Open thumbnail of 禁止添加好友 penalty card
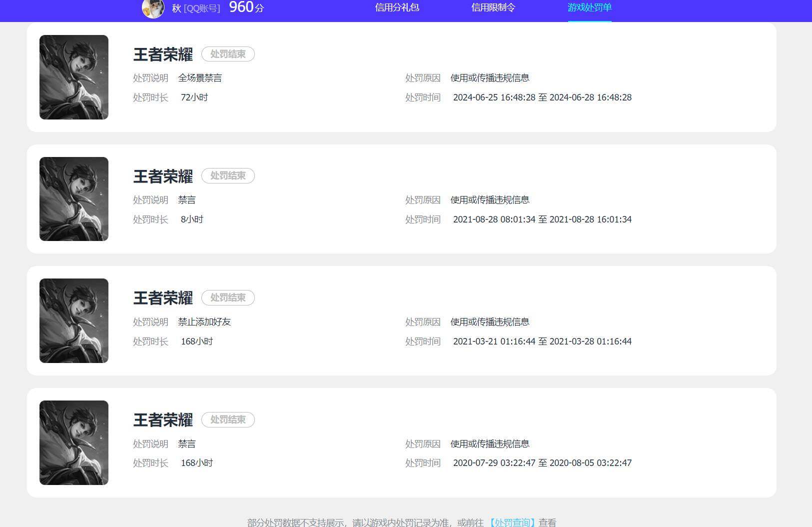 [x=74, y=320]
